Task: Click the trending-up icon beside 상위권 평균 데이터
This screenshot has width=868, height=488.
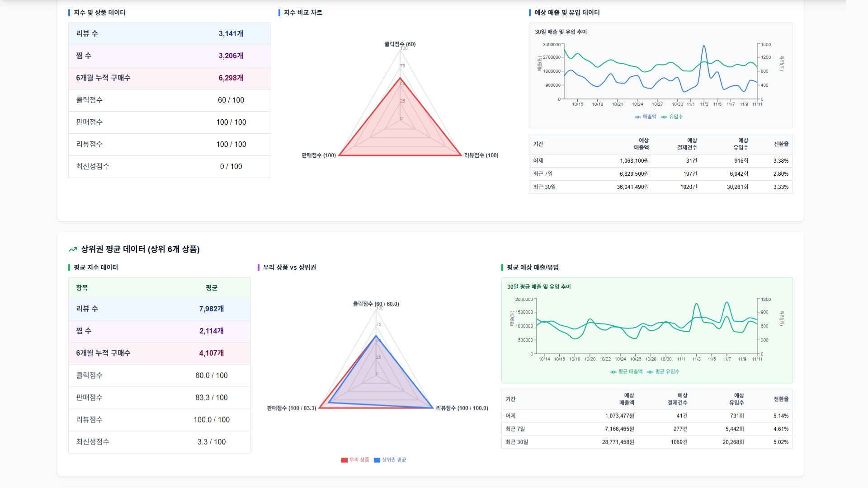Action: (x=73, y=249)
